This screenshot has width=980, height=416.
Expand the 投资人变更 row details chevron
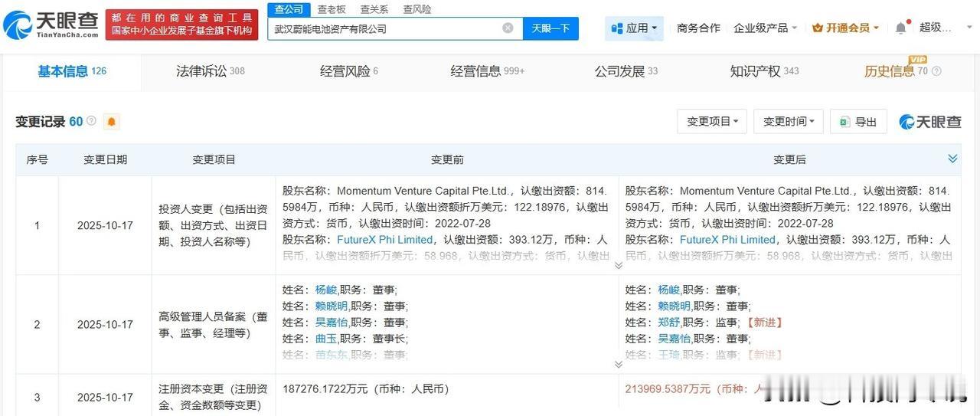pyautogui.click(x=619, y=265)
